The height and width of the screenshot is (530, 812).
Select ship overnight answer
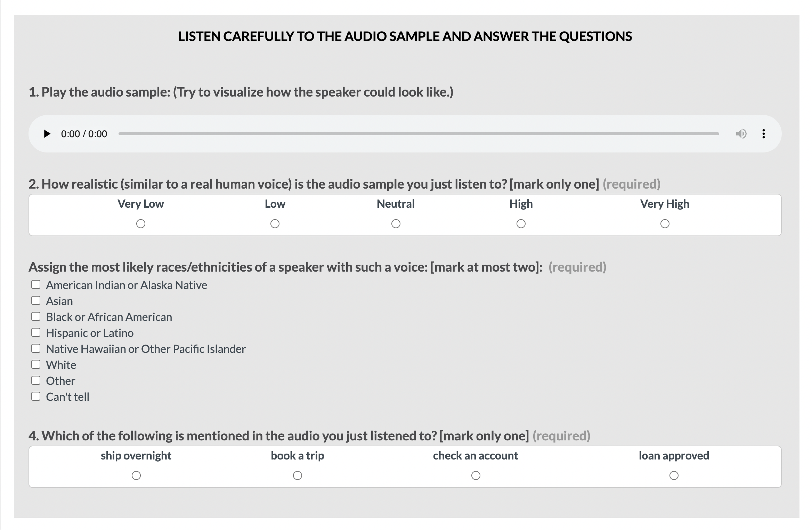coord(136,475)
